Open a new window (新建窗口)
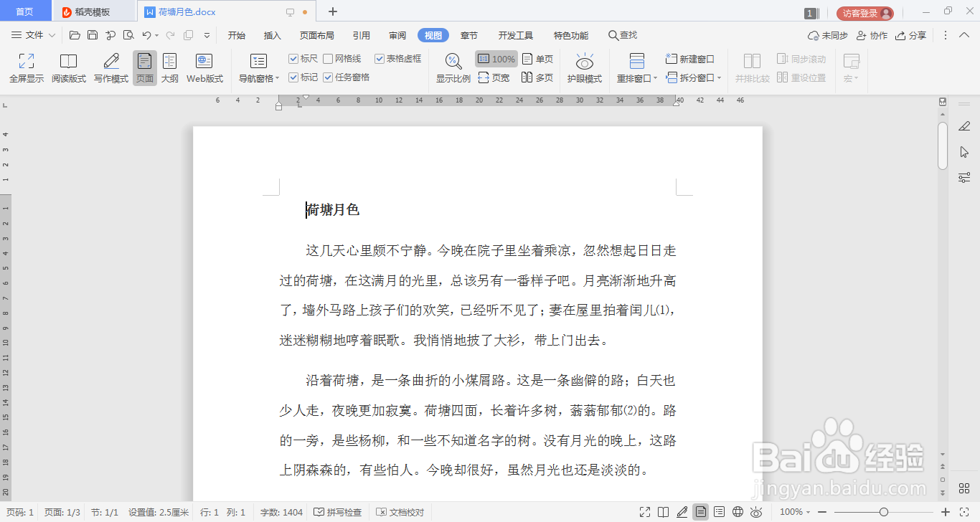Screen dimensions: 980x522 point(690,59)
